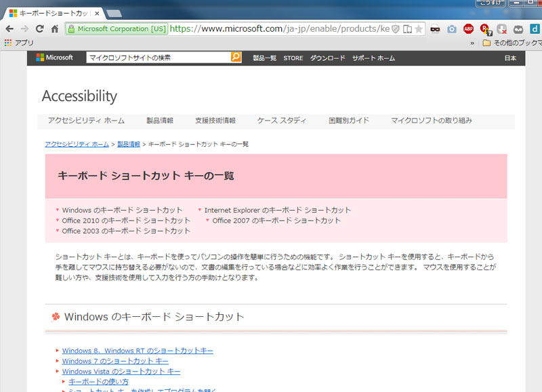Open 製品一覧 in the top black bar
The width and height of the screenshot is (542, 392).
(x=264, y=58)
